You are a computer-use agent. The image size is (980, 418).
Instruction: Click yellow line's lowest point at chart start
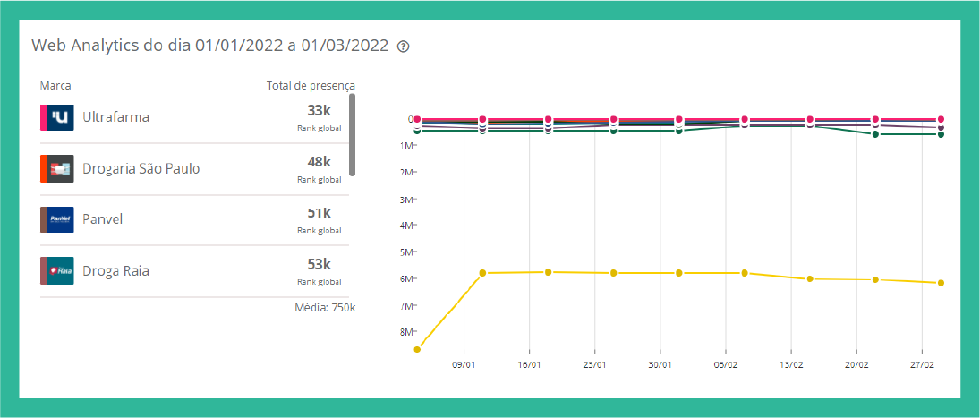point(417,349)
